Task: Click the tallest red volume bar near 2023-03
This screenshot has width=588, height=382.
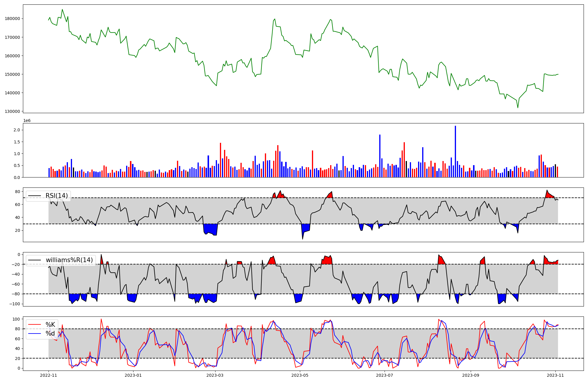Action: click(220, 160)
